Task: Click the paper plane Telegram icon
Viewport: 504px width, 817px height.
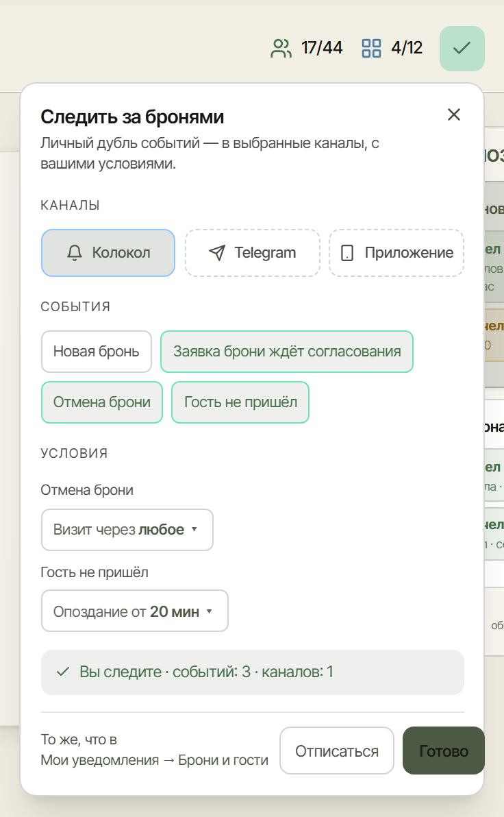Action: tap(217, 253)
